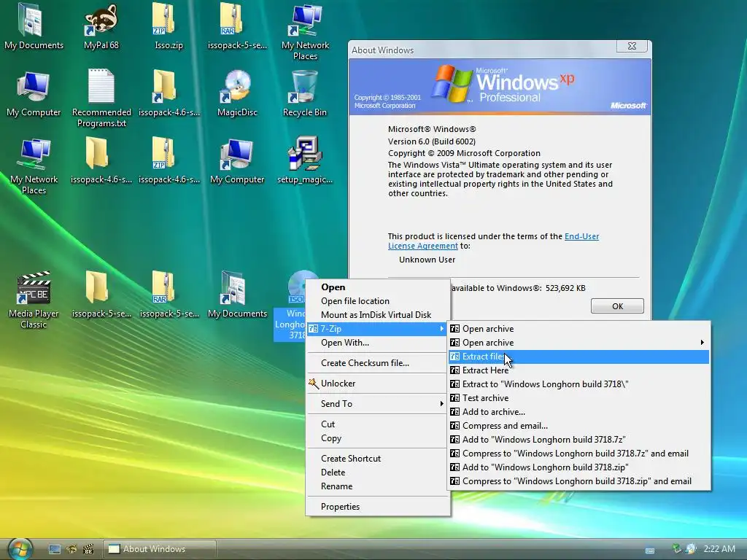747x560 pixels.
Task: Choose Cut in context menu
Action: tap(377, 424)
